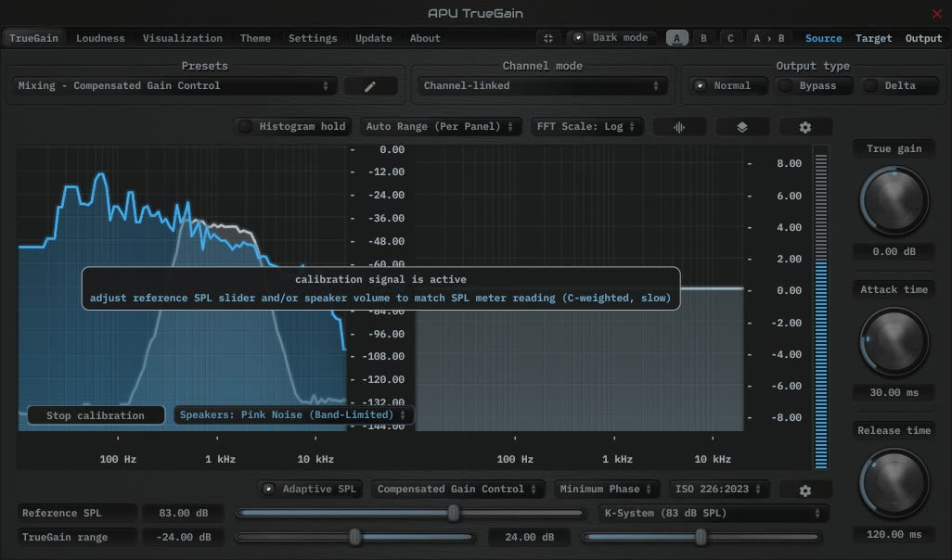Switch to state slot C
This screenshot has width=952, height=560.
pos(730,38)
